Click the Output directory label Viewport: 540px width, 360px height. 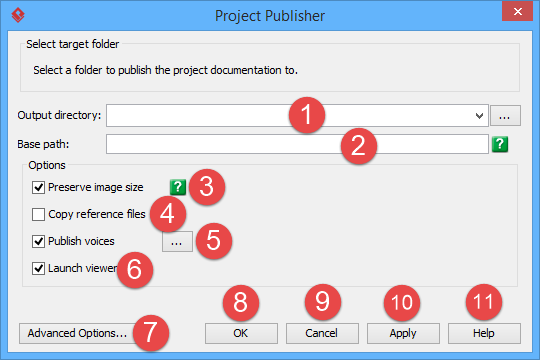click(59, 115)
